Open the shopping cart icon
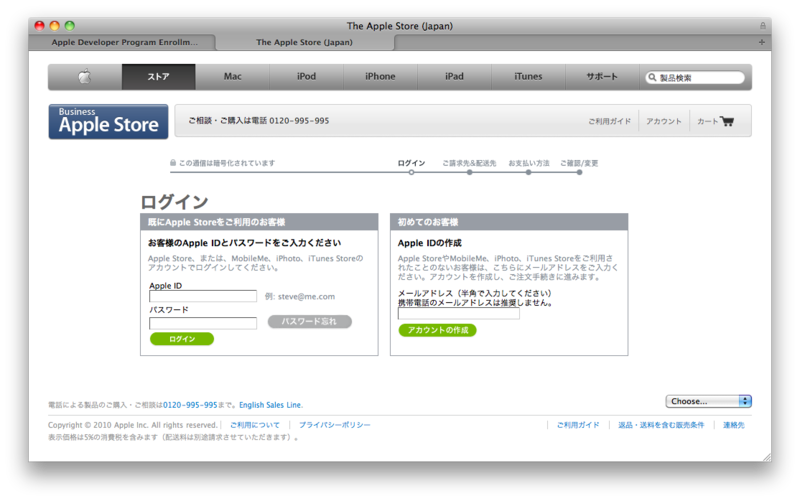 tap(727, 121)
